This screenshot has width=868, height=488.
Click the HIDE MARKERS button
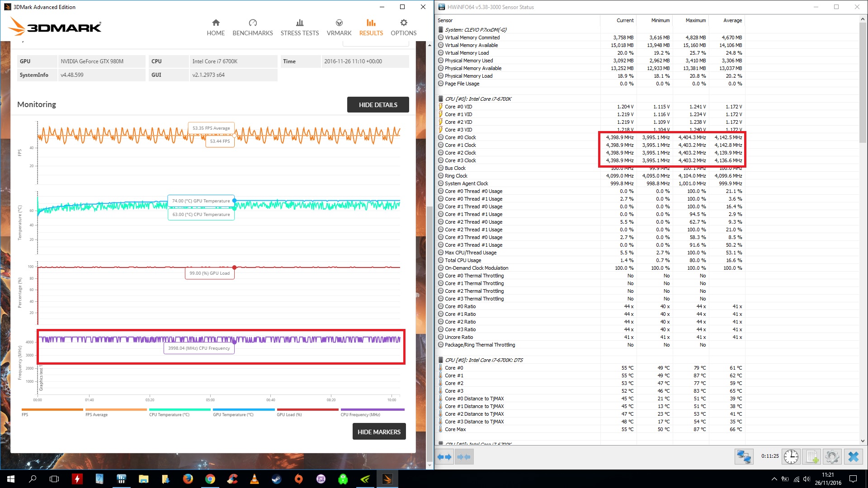tap(379, 432)
